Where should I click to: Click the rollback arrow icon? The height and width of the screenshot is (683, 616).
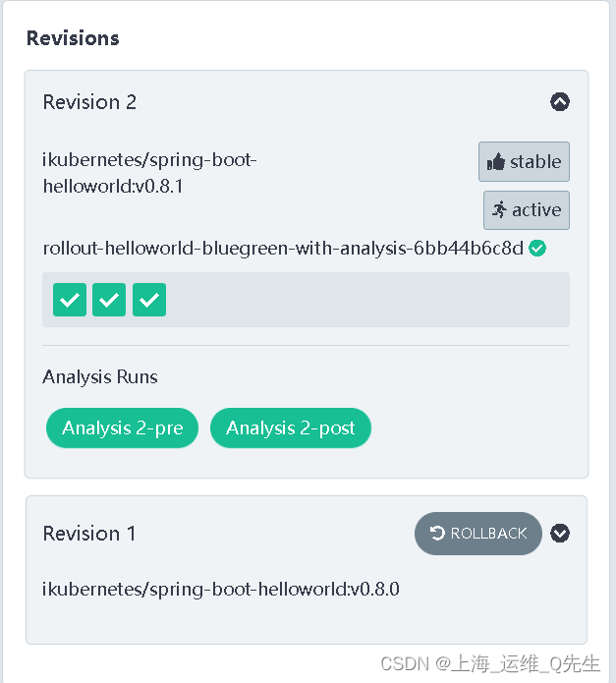[437, 533]
